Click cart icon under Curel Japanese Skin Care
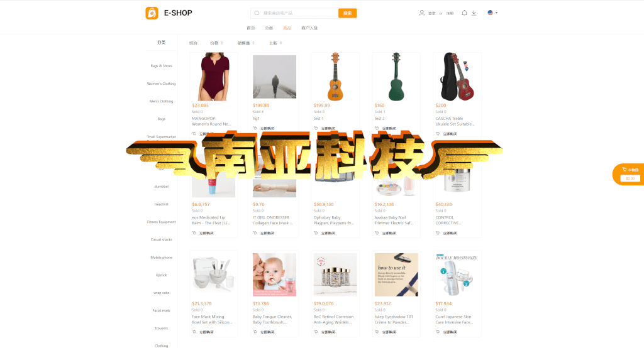 point(438,332)
